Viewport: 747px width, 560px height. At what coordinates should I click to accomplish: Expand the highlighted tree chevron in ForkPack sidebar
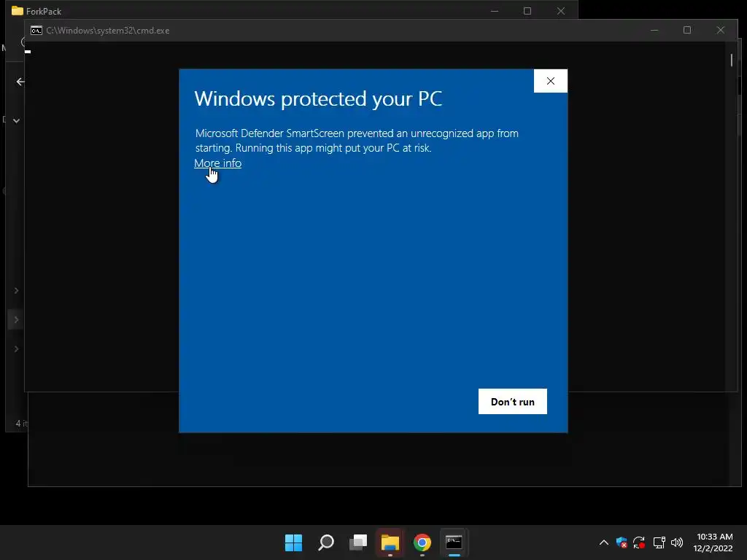click(16, 320)
